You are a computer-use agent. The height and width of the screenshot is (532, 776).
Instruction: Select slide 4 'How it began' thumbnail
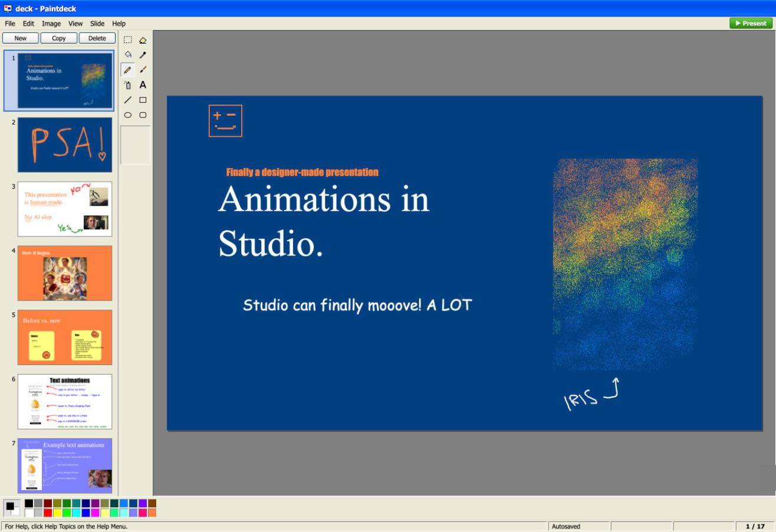65,273
